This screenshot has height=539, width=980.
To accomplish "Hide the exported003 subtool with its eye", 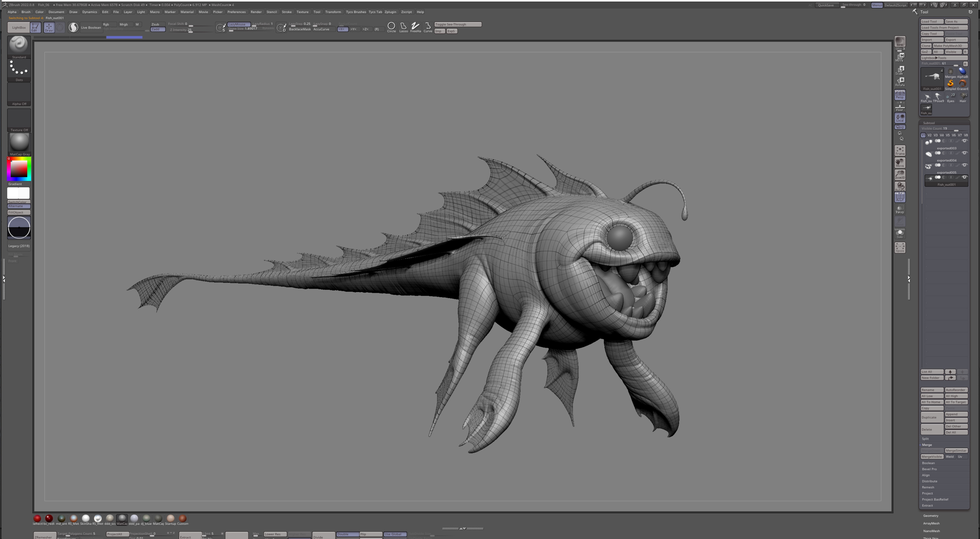I will point(964,141).
